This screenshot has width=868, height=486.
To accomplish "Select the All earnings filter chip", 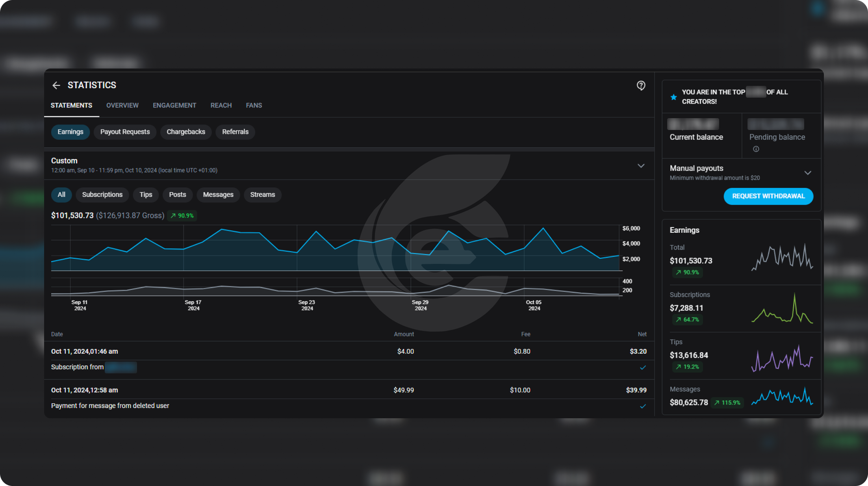I will [61, 195].
